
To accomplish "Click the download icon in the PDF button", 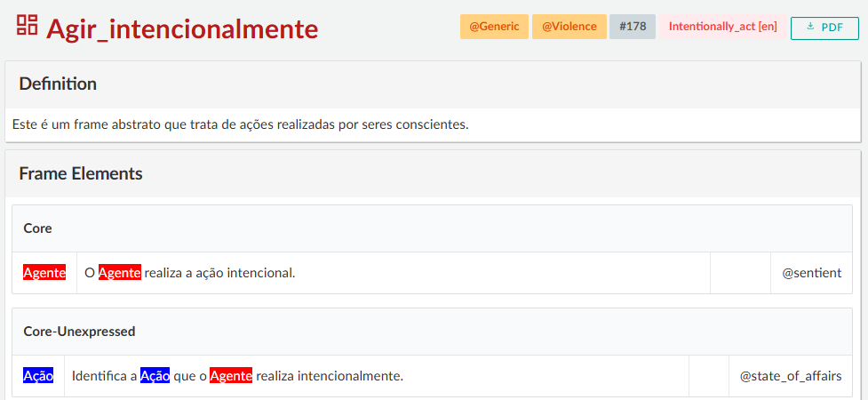I will [810, 27].
